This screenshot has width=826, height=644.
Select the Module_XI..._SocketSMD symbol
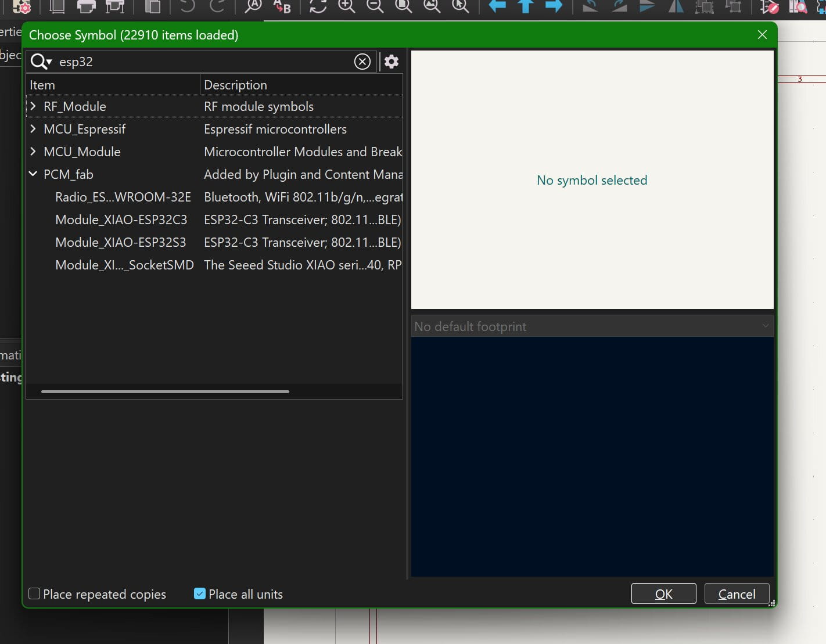pyautogui.click(x=124, y=265)
